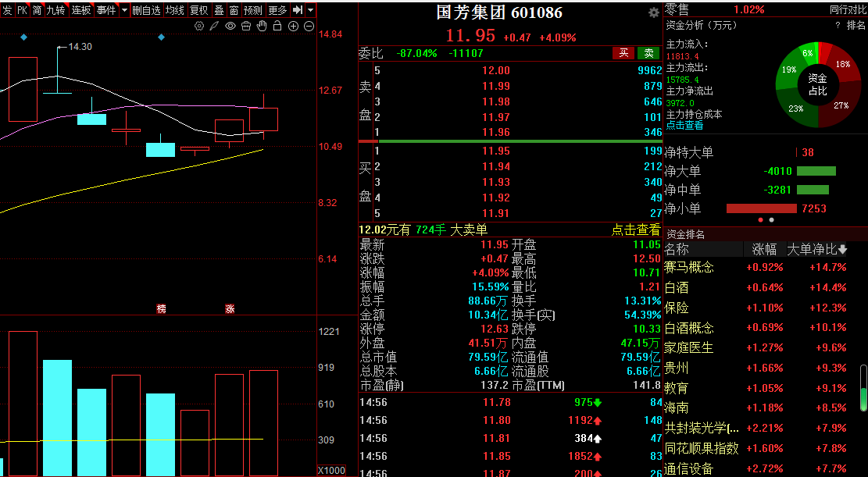Viewport: 868px width, 477px height.
Task: Click the red 买 buy button
Action: coord(623,53)
